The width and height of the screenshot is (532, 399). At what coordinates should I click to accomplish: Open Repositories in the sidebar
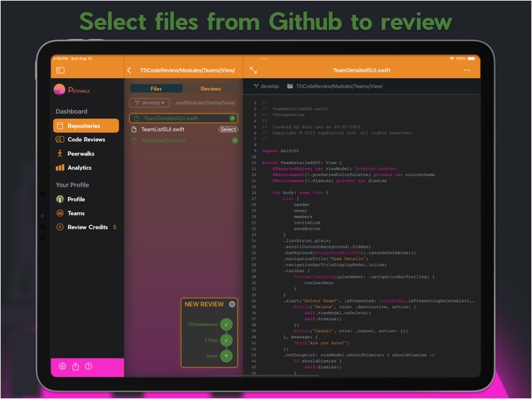86,126
